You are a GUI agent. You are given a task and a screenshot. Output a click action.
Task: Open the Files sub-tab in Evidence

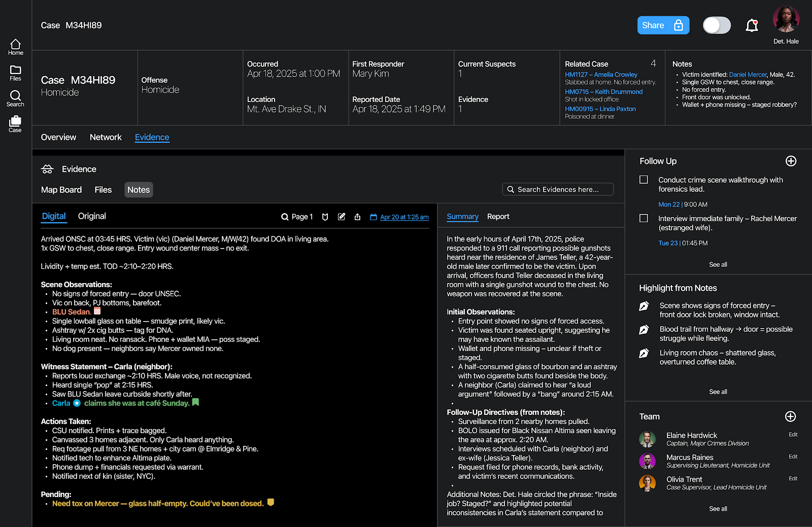(103, 190)
